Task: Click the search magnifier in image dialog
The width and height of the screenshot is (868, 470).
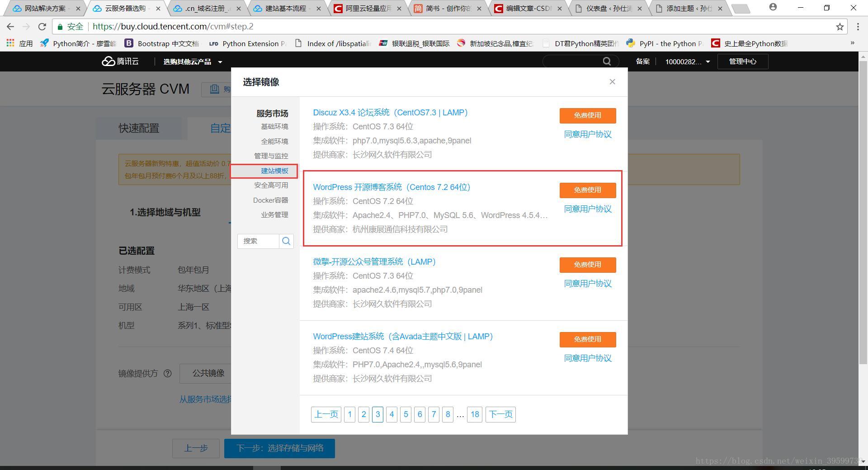Action: 286,241
